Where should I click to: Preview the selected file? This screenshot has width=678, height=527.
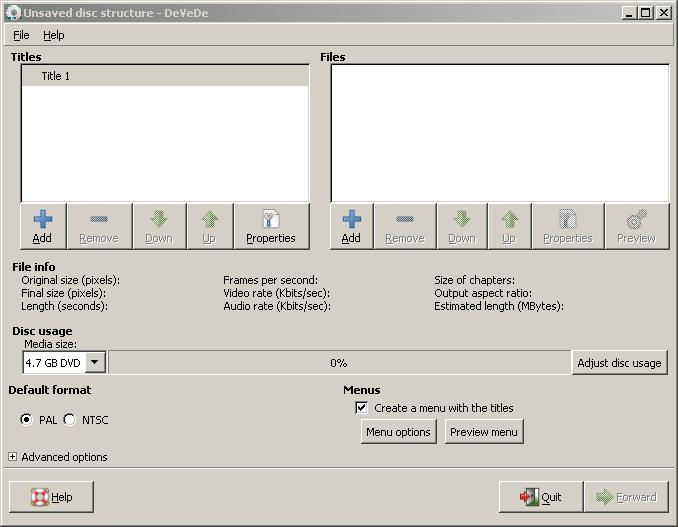click(637, 226)
